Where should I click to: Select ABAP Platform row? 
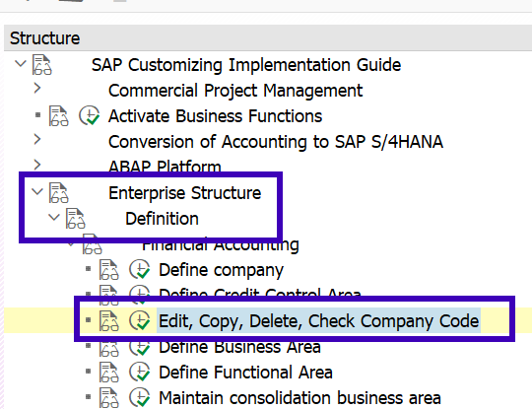coord(165,166)
